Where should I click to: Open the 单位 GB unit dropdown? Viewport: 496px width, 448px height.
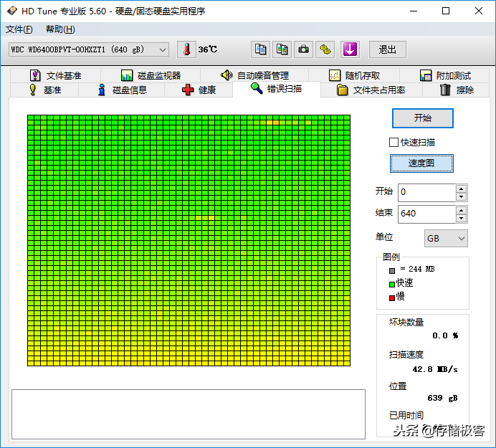tap(446, 238)
